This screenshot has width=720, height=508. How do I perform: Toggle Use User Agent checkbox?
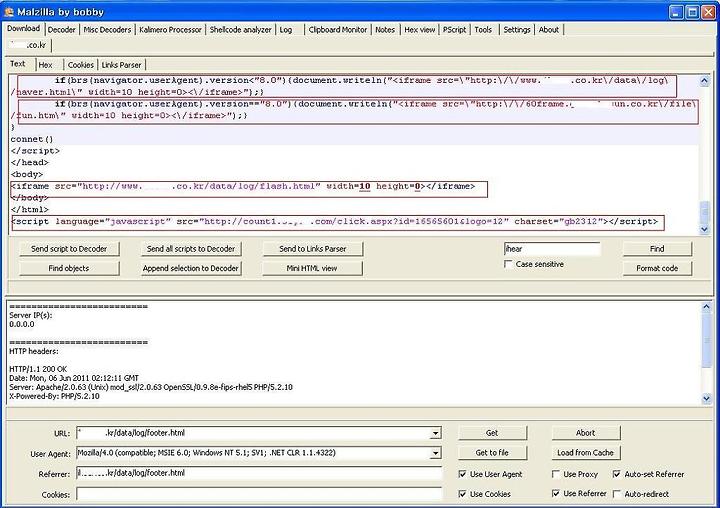(462, 474)
